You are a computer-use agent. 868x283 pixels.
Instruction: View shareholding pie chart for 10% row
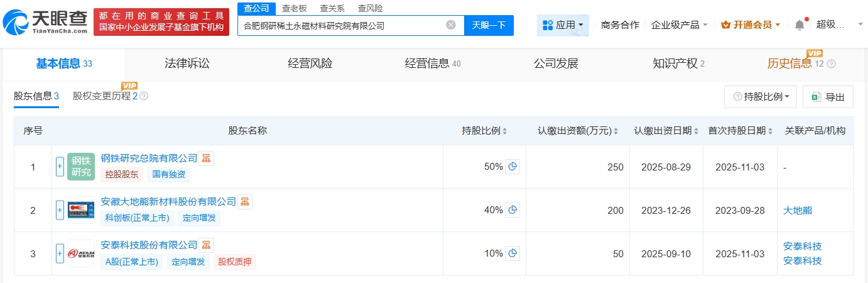(x=513, y=253)
